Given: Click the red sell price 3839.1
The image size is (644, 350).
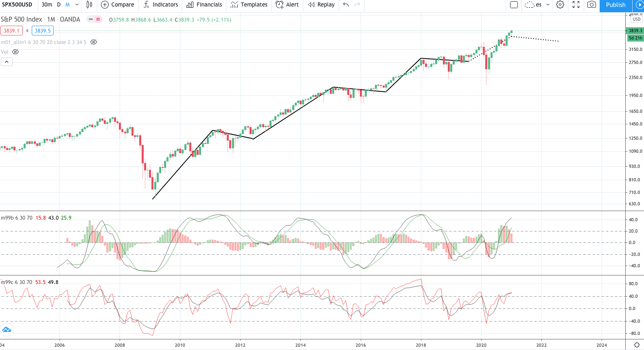Looking at the screenshot, I should [x=11, y=31].
